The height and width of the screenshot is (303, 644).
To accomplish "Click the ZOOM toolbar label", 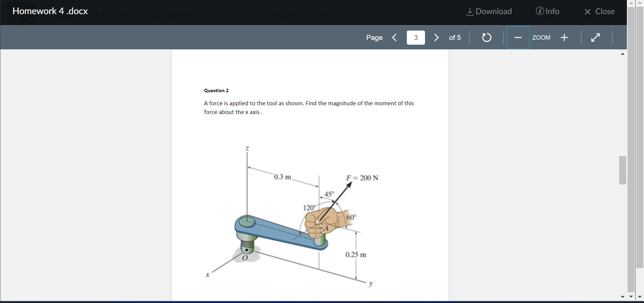I will pyautogui.click(x=541, y=37).
